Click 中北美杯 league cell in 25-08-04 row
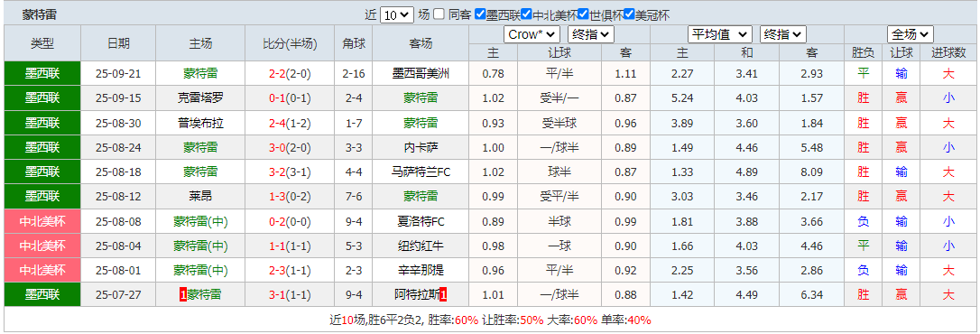Screen dimensions: 980x334 42,246
